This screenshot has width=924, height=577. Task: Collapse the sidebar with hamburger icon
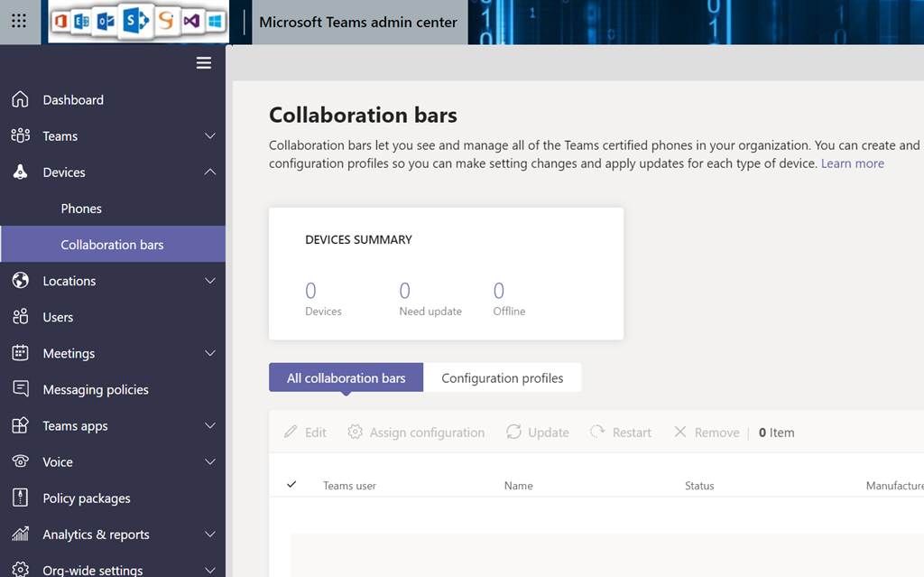point(204,62)
